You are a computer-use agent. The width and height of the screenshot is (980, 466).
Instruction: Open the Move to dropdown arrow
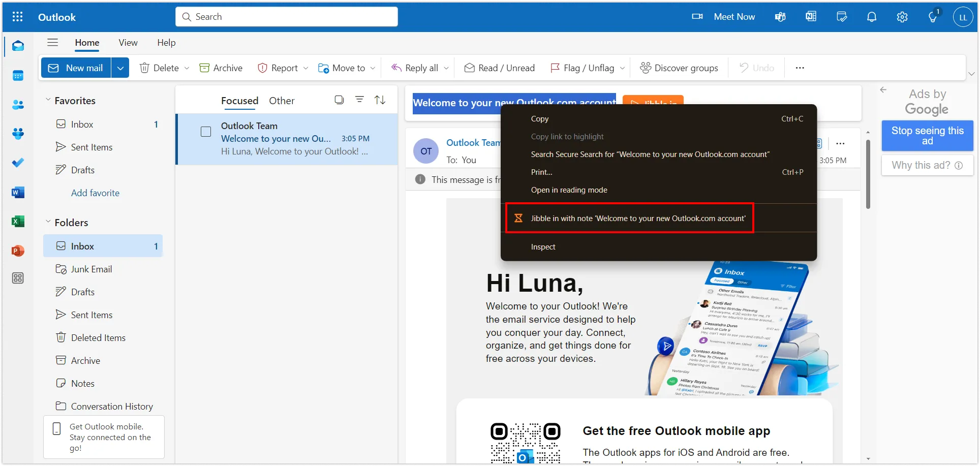click(x=373, y=68)
